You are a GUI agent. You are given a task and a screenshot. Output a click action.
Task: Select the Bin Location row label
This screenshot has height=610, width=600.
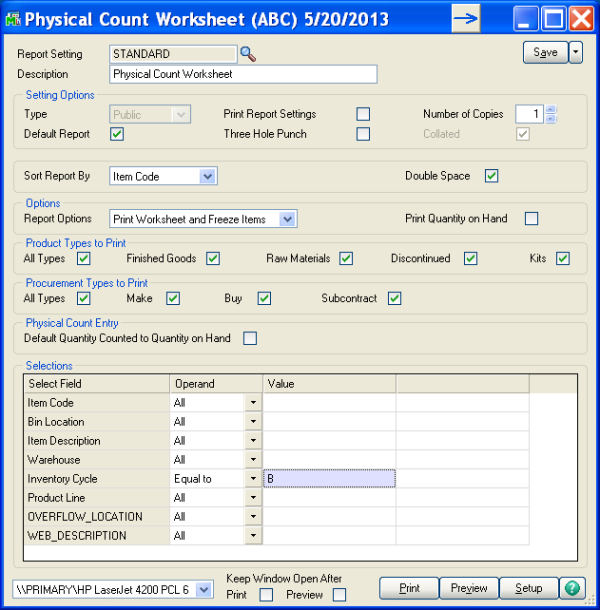click(96, 422)
